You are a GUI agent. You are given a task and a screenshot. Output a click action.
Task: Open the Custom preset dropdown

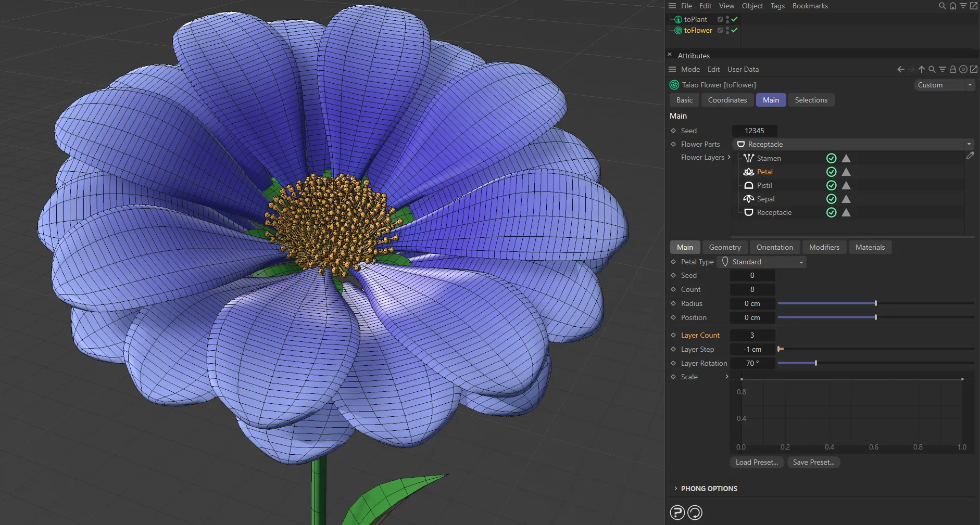pyautogui.click(x=970, y=85)
